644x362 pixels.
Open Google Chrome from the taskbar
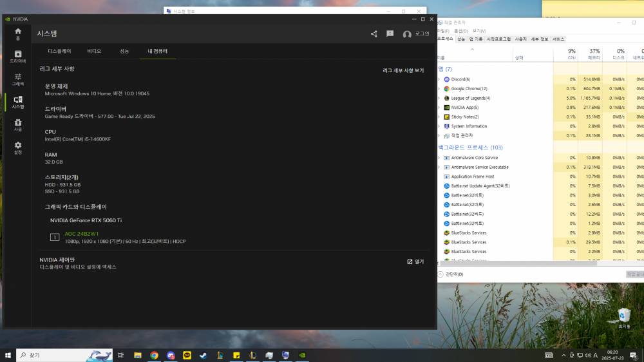pyautogui.click(x=154, y=356)
